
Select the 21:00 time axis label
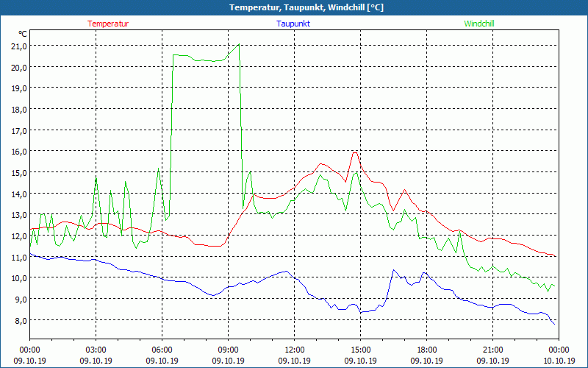pyautogui.click(x=492, y=350)
